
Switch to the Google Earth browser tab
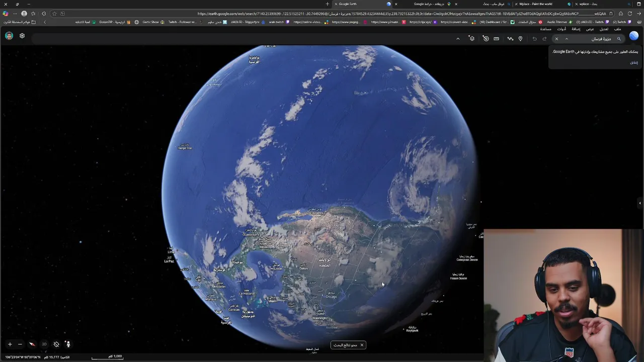click(x=362, y=4)
